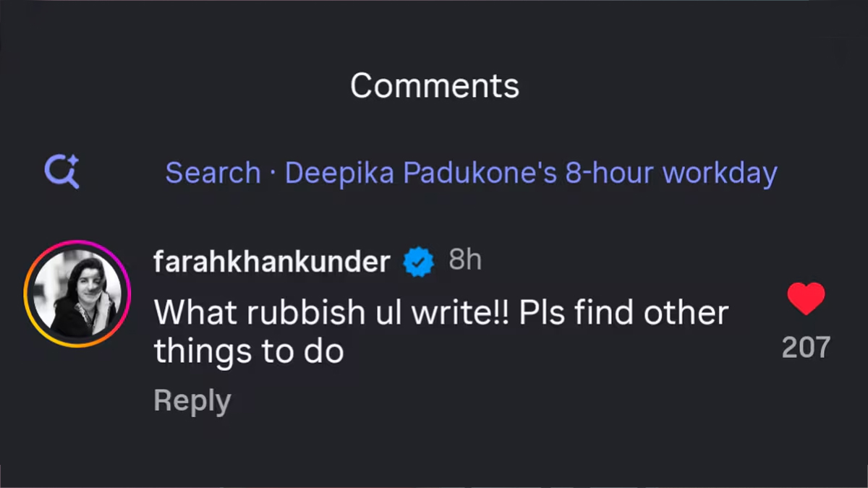Click the word Search in suggestion
Image resolution: width=868 pixels, height=488 pixels.
pyautogui.click(x=212, y=174)
